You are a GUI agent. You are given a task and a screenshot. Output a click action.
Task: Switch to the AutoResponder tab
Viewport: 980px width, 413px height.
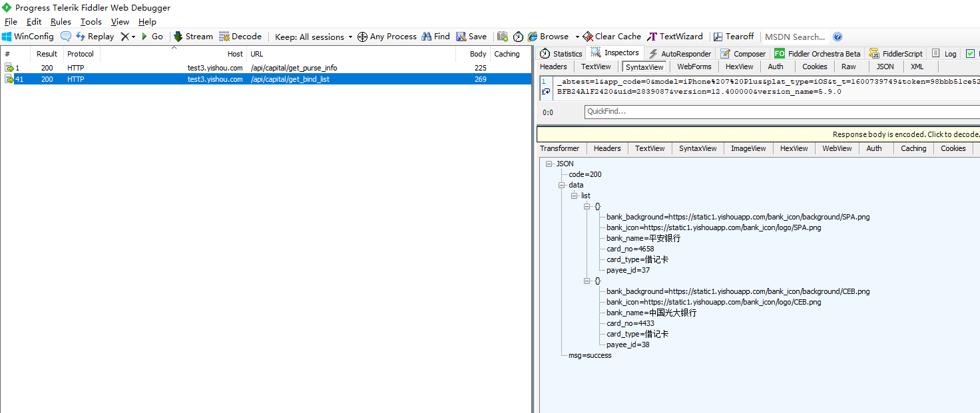click(680, 54)
